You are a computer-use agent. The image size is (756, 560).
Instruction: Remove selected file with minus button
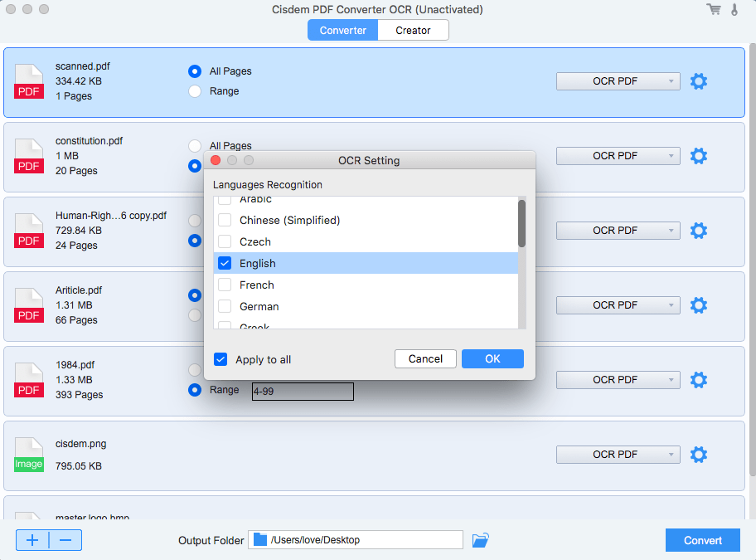click(x=65, y=540)
